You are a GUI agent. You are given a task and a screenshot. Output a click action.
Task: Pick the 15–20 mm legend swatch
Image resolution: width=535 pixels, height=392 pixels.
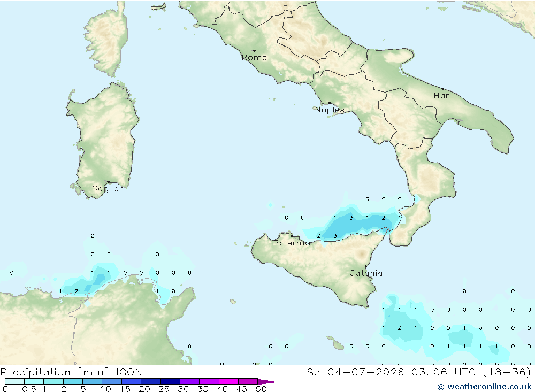click(132, 381)
